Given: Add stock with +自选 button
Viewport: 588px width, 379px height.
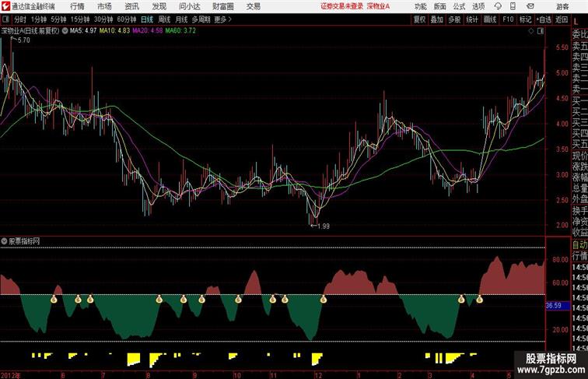Looking at the screenshot, I should 544,19.
